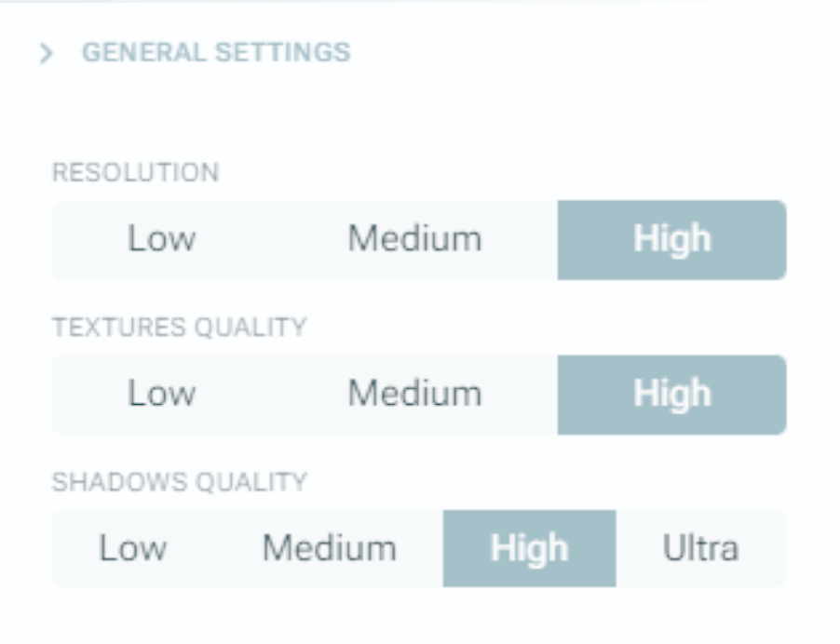Set Textures Quality to Medium
The image size is (840, 644).
(414, 394)
